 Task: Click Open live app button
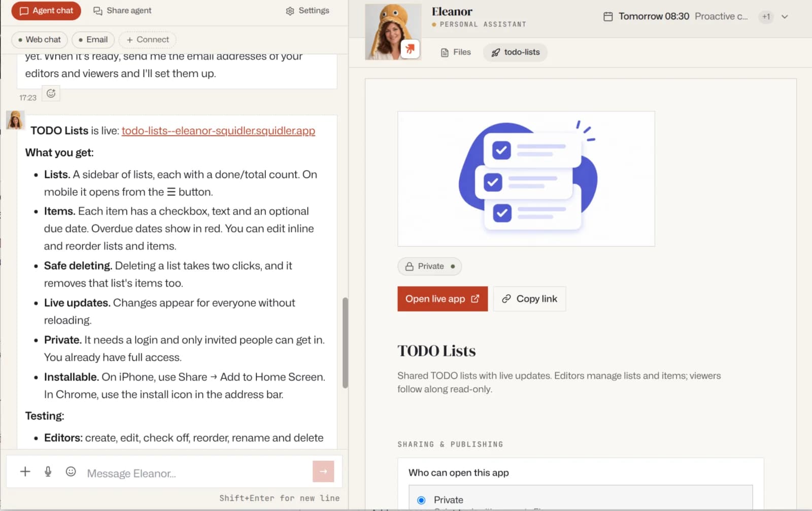[443, 299]
